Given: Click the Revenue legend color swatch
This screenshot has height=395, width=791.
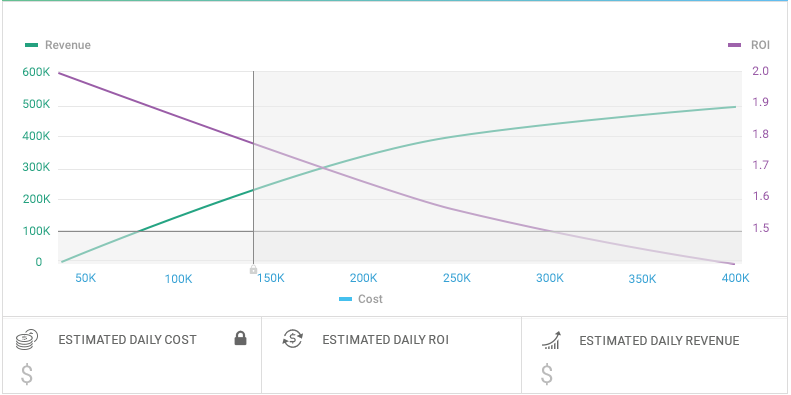Looking at the screenshot, I should 31,45.
